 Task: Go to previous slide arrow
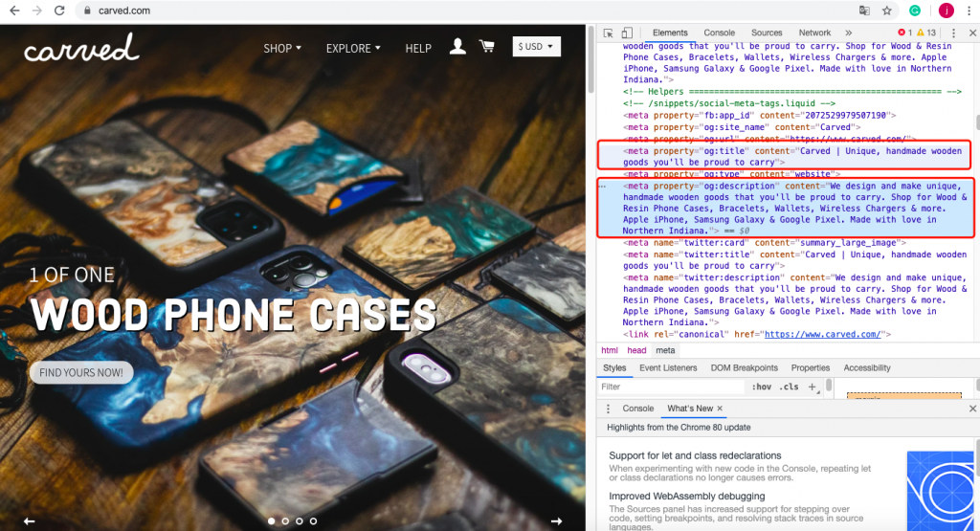[29, 521]
